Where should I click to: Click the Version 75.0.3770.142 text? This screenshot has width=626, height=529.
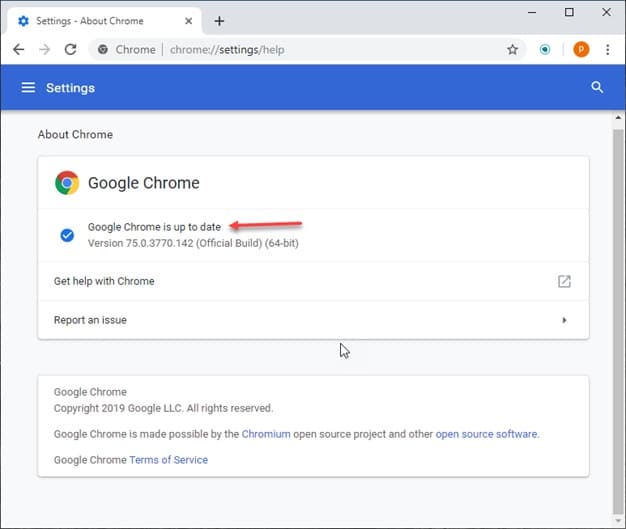point(193,243)
